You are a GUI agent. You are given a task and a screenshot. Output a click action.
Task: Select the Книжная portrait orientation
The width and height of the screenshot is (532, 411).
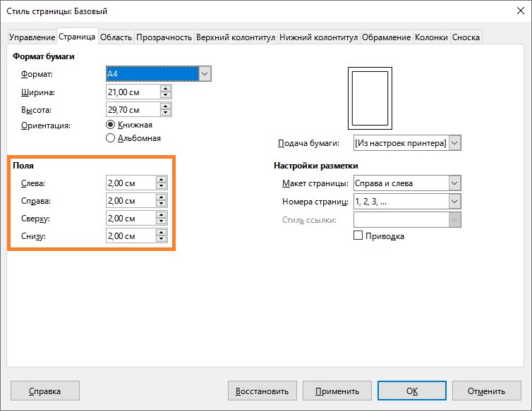pyautogui.click(x=110, y=124)
